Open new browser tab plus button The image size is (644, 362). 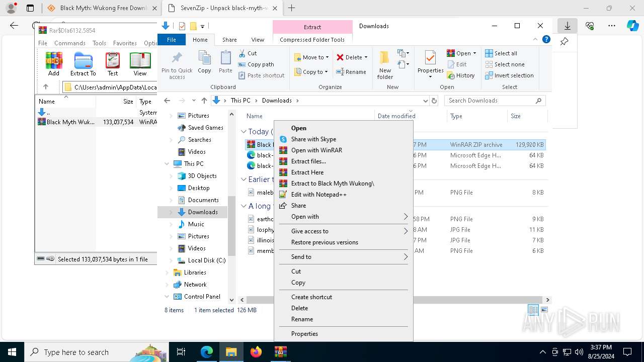click(x=291, y=8)
